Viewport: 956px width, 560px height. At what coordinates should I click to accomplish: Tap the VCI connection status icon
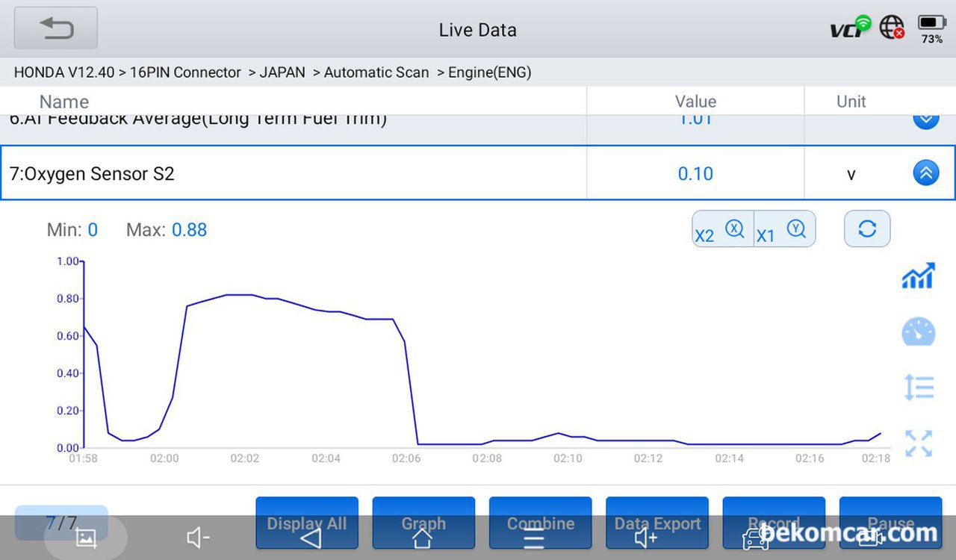click(851, 28)
